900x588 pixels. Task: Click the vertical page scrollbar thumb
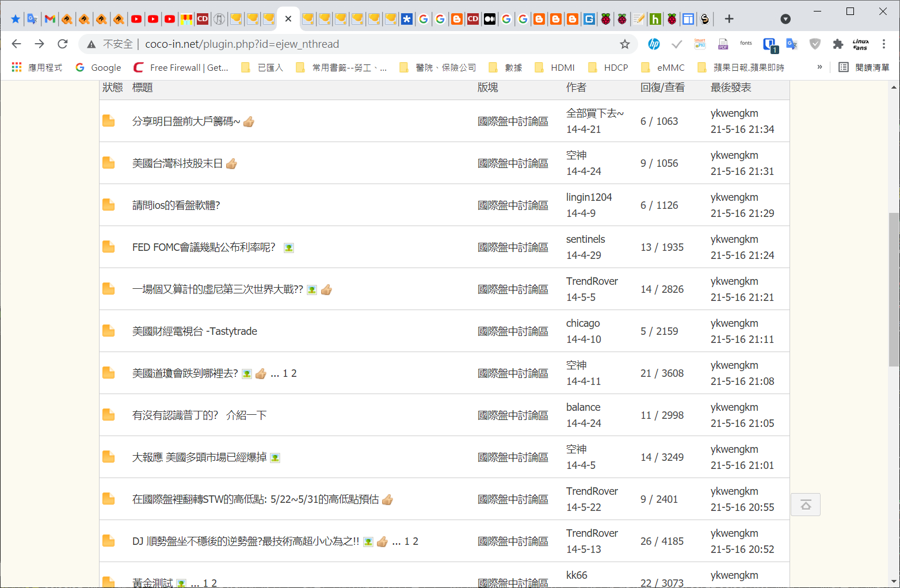click(894, 289)
